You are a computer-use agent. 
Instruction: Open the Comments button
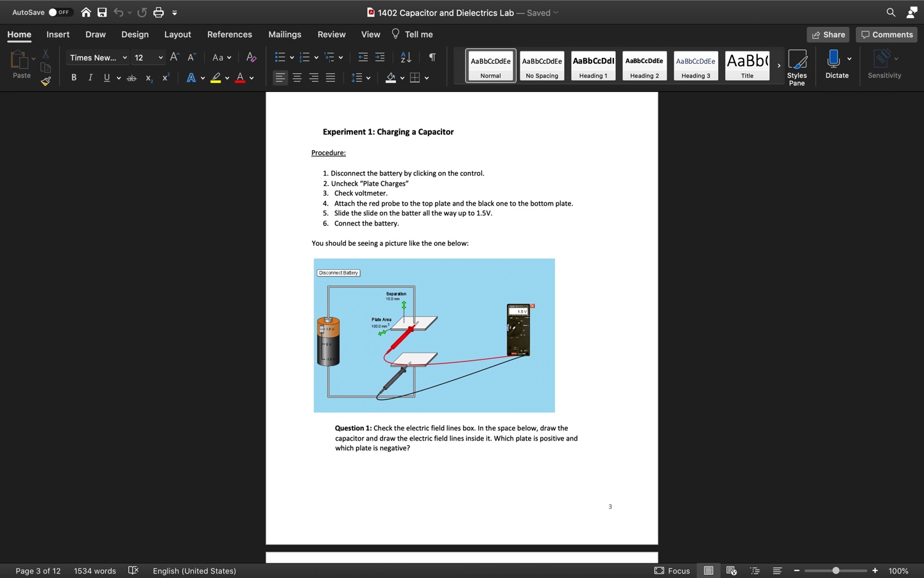(887, 35)
